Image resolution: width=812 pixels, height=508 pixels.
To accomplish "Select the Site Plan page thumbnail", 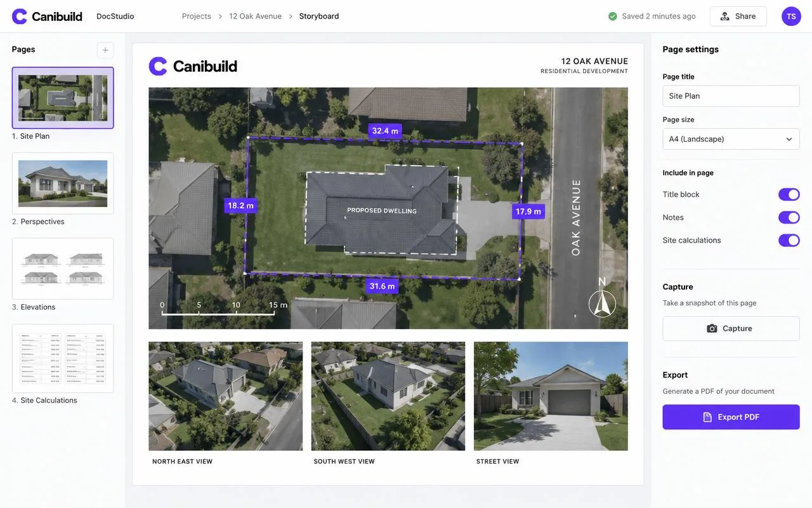I will 63,98.
